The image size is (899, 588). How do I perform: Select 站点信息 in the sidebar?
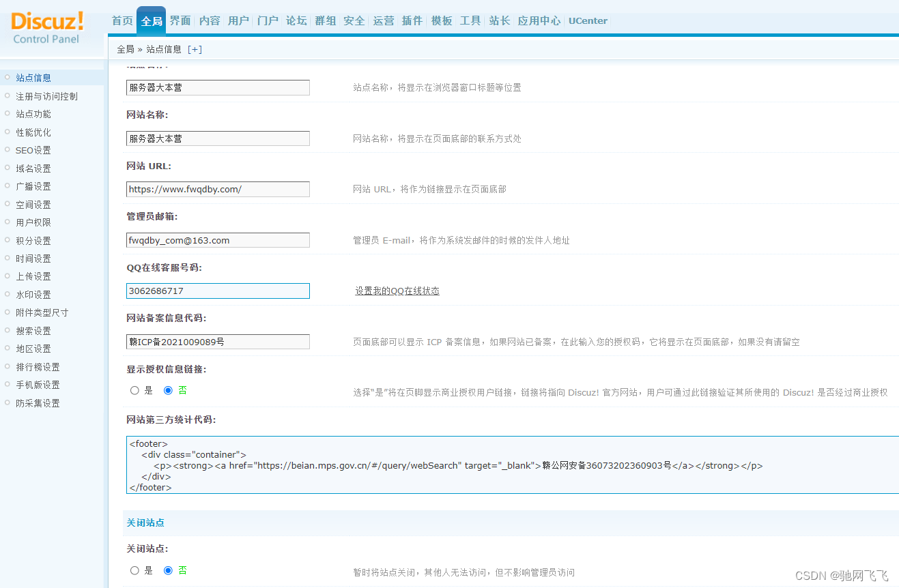point(33,78)
